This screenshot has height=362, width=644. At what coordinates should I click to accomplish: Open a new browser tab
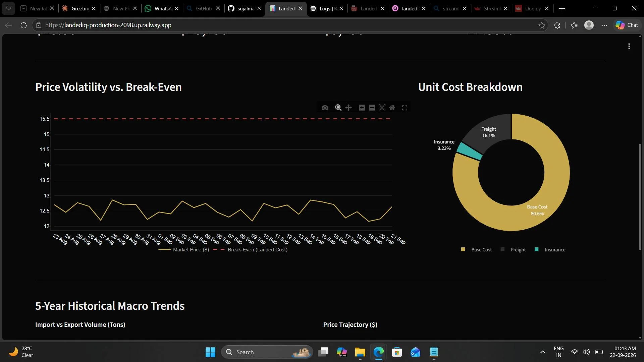[562, 8]
